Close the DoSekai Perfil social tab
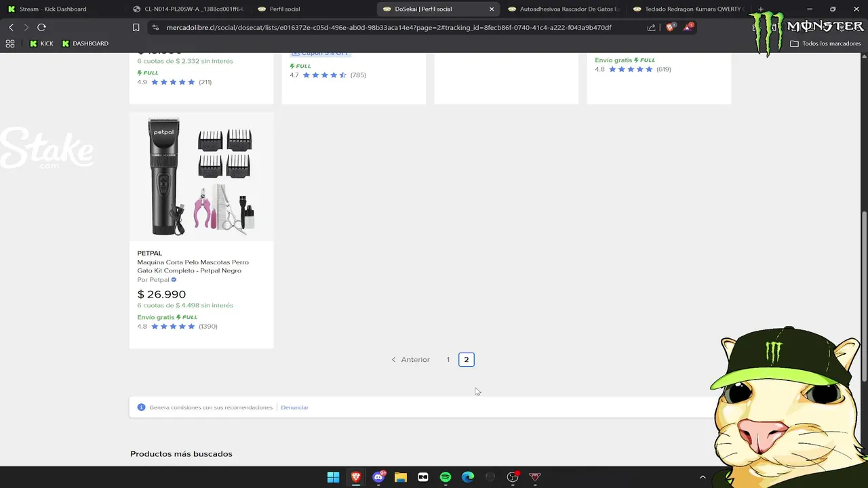This screenshot has width=868, height=488. tap(492, 9)
